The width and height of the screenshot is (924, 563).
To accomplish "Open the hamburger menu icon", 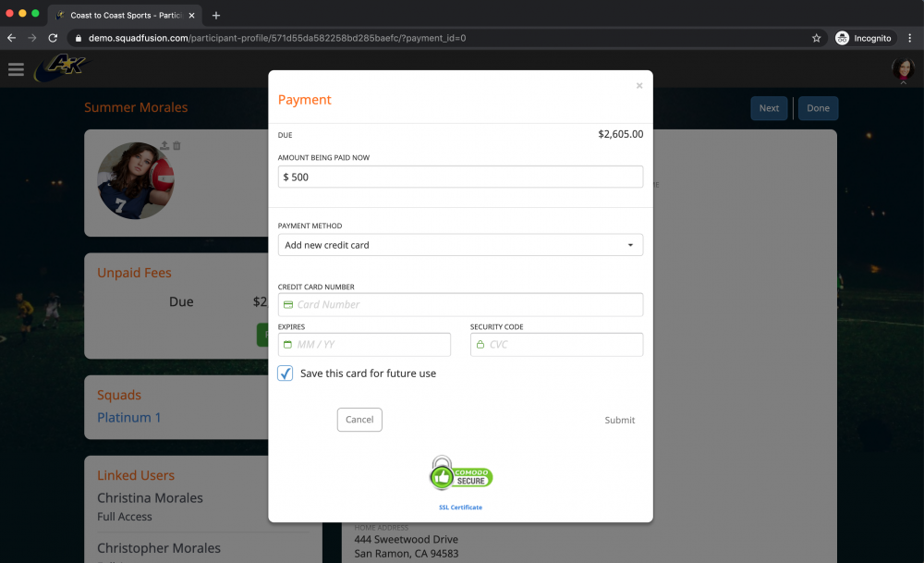I will (16, 69).
